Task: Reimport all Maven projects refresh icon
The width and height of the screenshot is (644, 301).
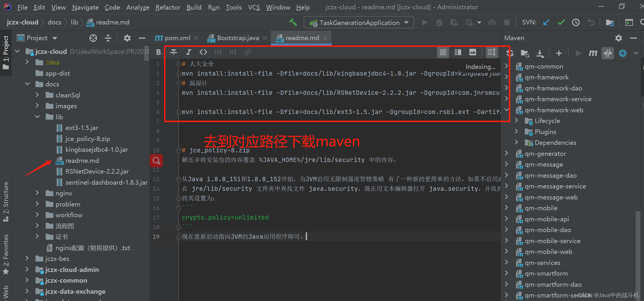Action: [x=510, y=53]
